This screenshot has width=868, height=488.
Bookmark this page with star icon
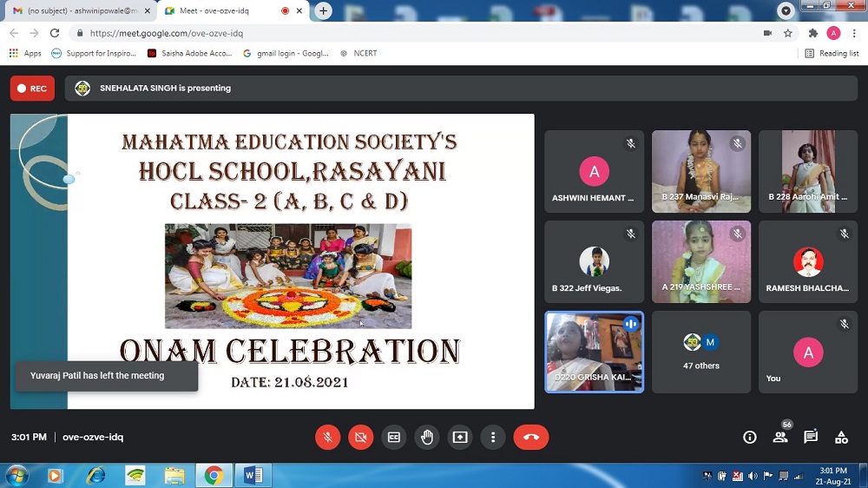788,33
